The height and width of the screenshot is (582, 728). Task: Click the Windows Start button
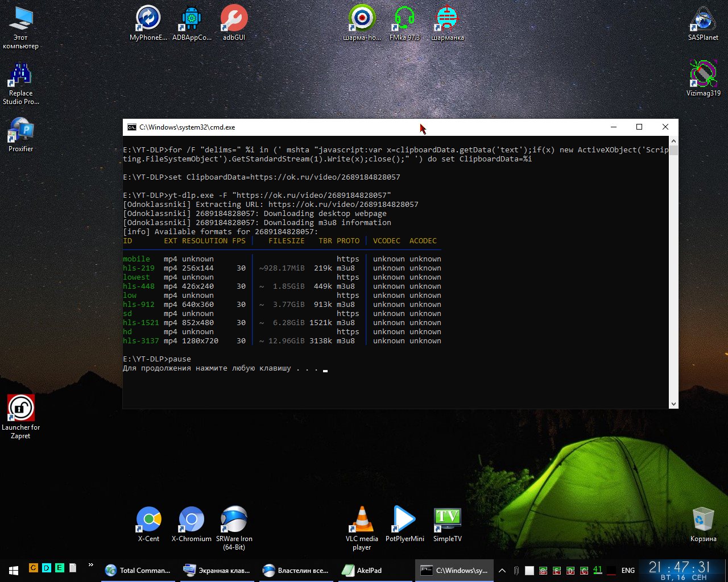pos(13,570)
